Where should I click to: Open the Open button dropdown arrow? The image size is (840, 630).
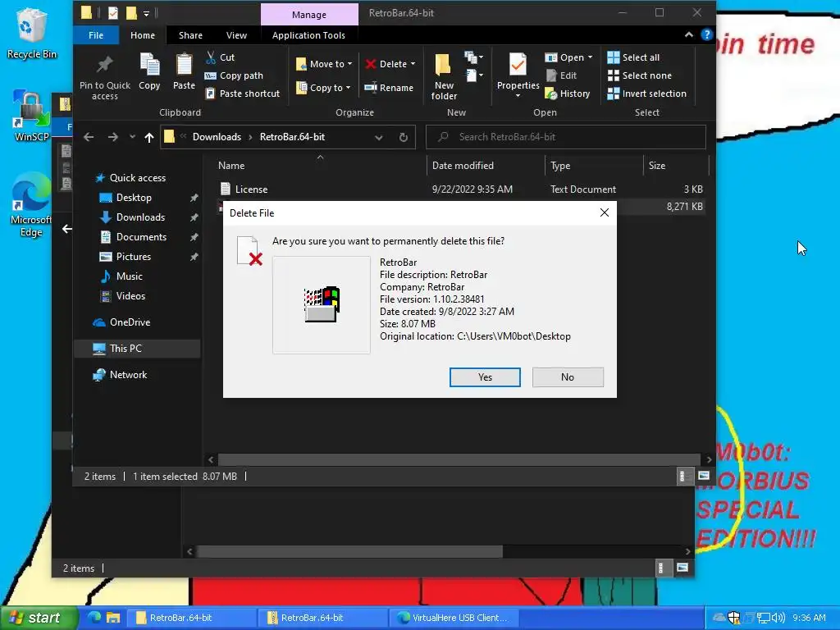pos(591,57)
